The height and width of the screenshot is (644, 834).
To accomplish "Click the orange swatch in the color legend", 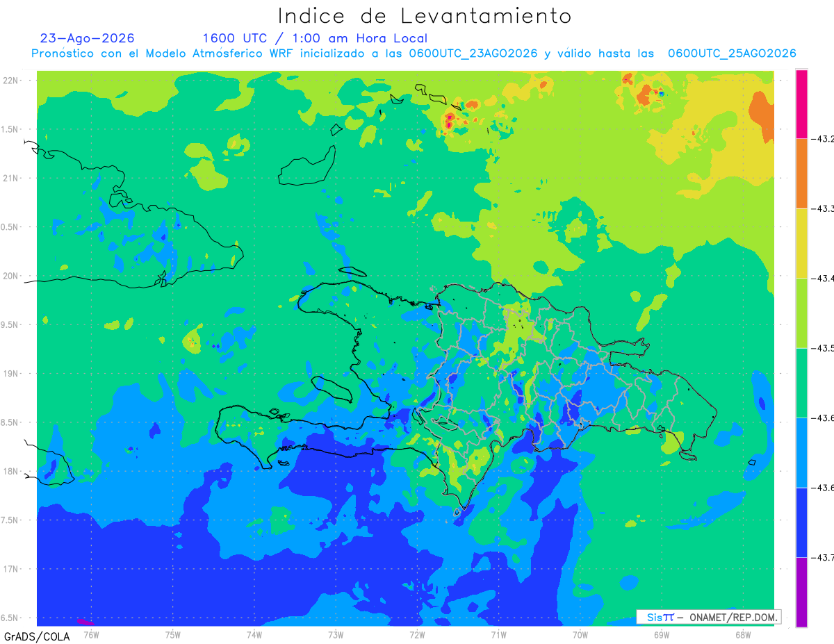I will coord(801,173).
